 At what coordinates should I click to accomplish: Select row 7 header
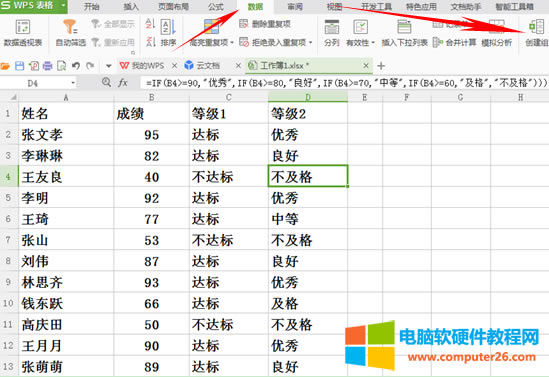(9, 240)
